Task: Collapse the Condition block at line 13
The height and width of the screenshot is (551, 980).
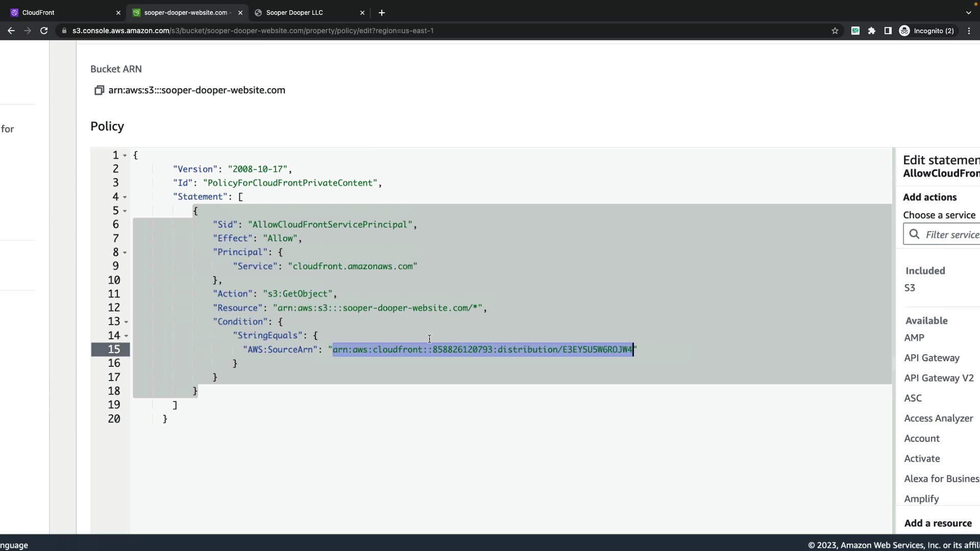Action: (x=126, y=322)
